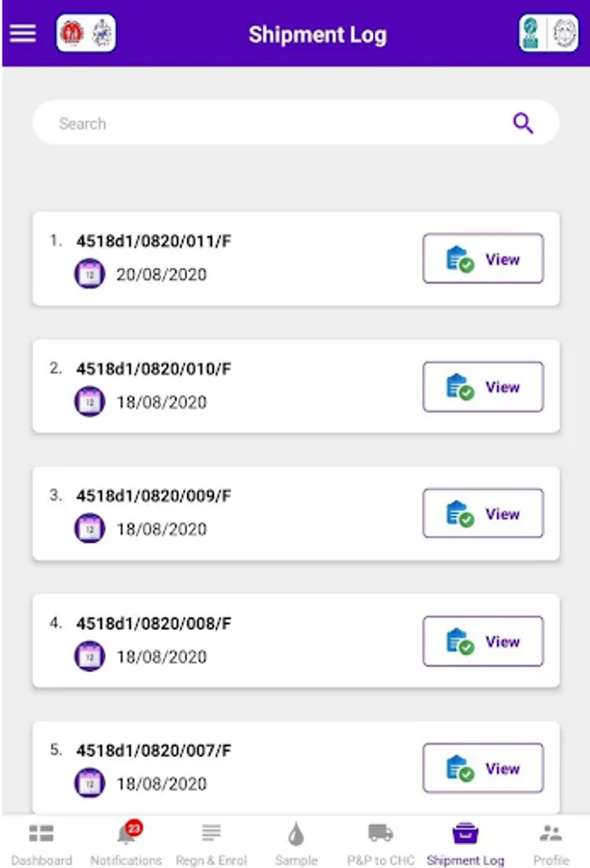Viewport: 590px width, 868px height.
Task: Tap calendar icon for shipment 010/F
Action: click(90, 402)
